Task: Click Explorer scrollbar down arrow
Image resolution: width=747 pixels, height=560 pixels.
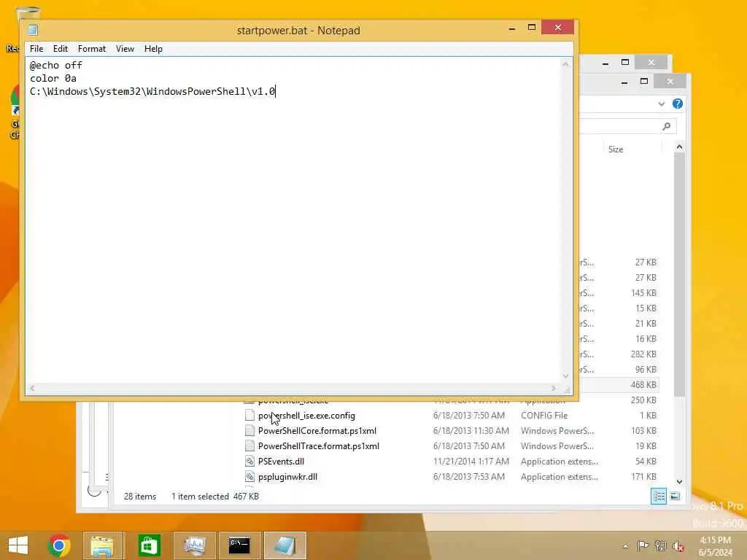Action: (x=679, y=481)
